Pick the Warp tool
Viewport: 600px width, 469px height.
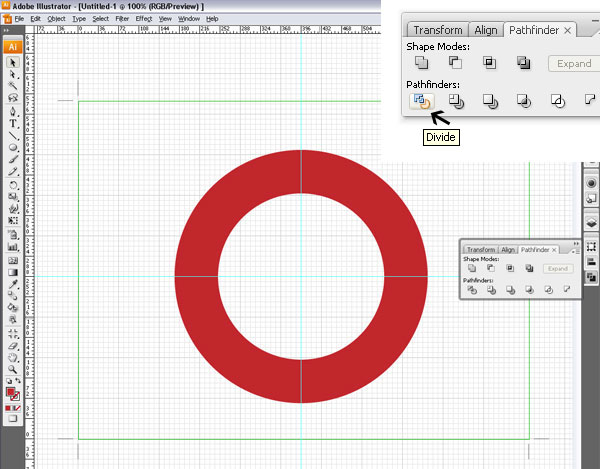click(13, 208)
